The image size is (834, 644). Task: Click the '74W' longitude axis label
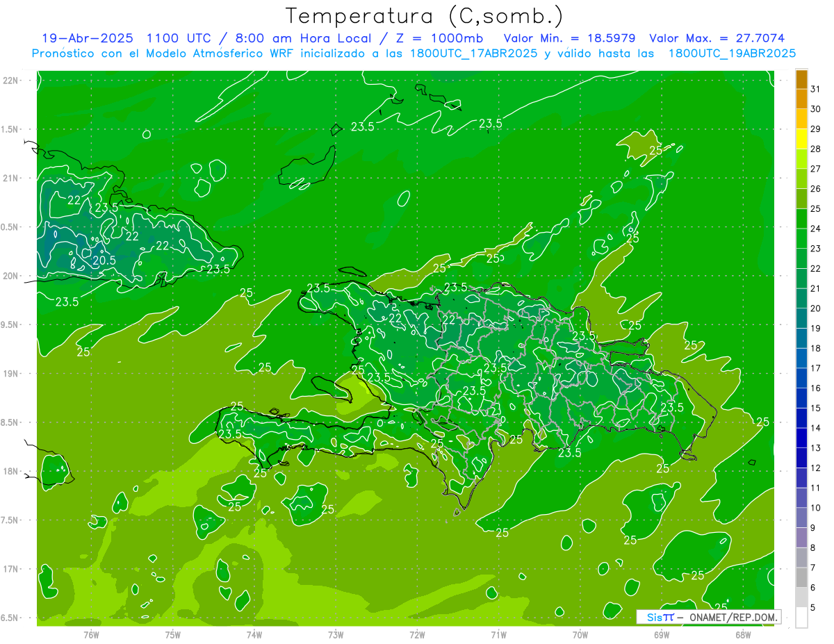point(254,634)
